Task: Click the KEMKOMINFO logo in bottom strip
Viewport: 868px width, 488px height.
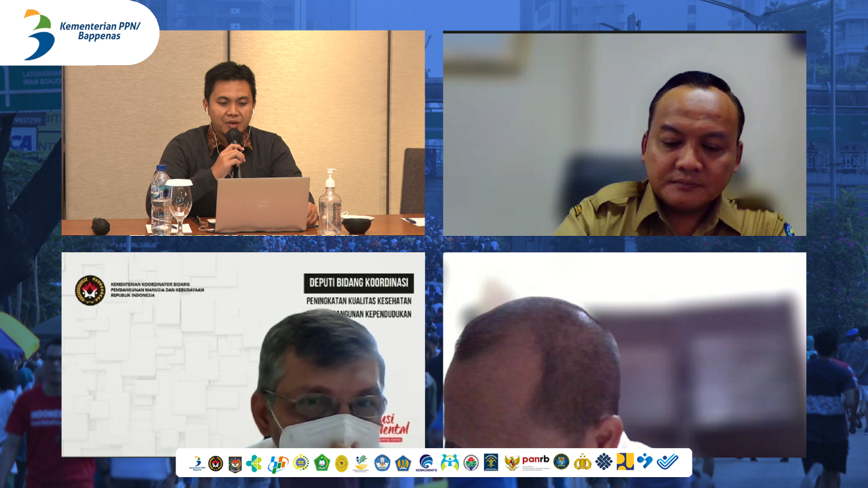Action: [x=426, y=462]
